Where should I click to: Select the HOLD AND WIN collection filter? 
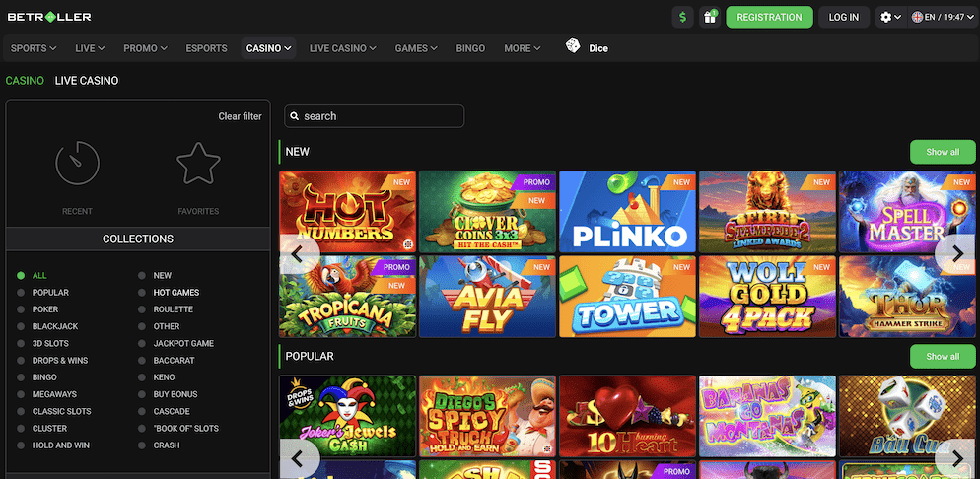(54, 445)
